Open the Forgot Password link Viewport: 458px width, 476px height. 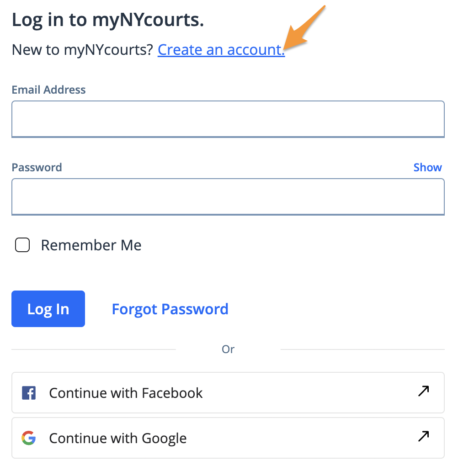pos(170,309)
